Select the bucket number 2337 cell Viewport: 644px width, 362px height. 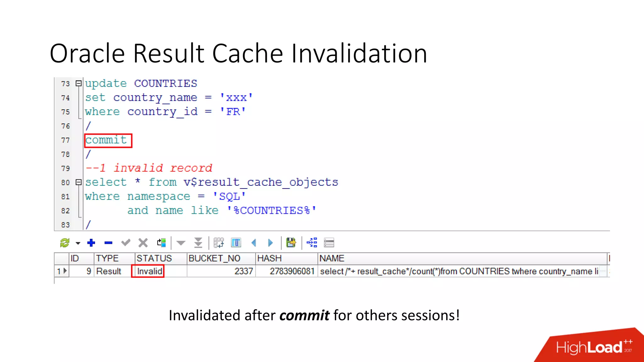click(x=221, y=271)
